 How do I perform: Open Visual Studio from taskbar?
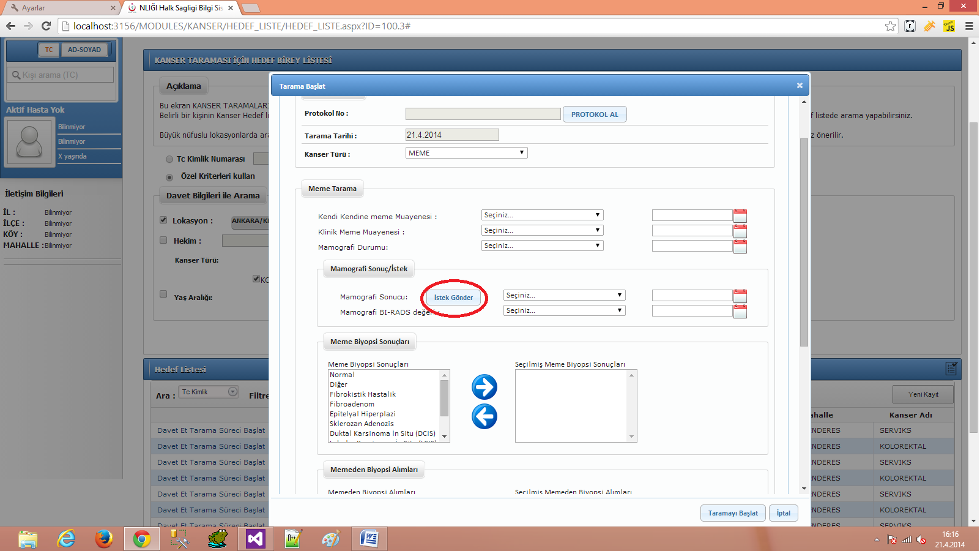tap(255, 539)
